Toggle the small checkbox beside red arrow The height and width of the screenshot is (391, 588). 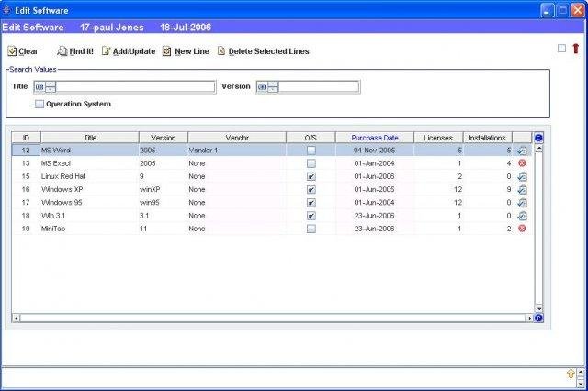[561, 49]
